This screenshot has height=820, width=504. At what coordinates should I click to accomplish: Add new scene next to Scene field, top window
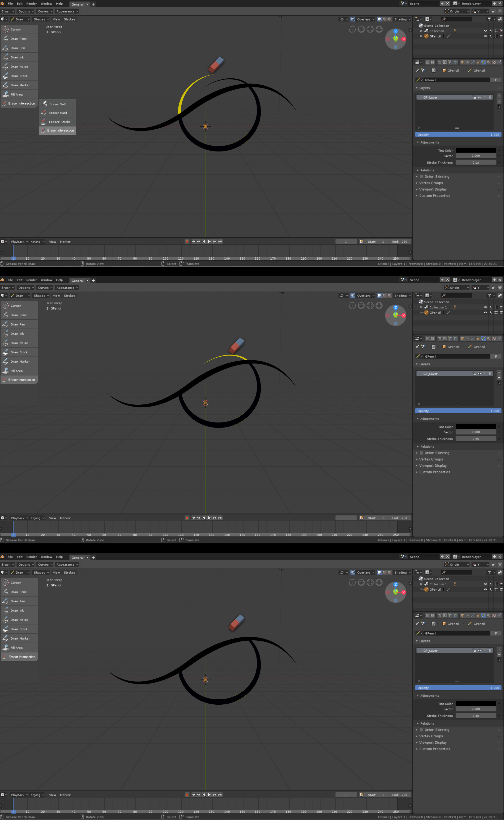pyautogui.click(x=442, y=3)
